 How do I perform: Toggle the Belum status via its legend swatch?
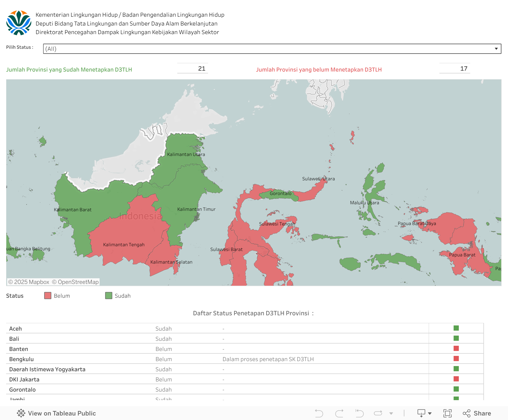47,295
